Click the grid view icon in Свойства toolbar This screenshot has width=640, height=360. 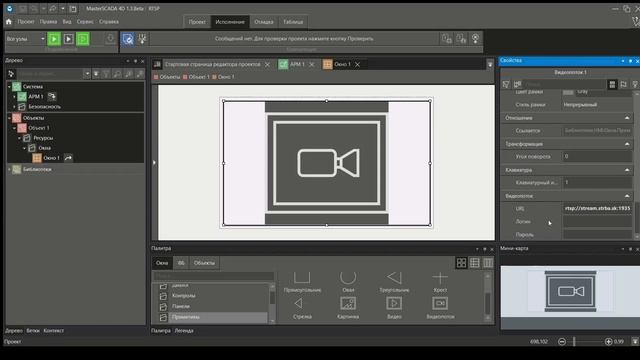612,84
